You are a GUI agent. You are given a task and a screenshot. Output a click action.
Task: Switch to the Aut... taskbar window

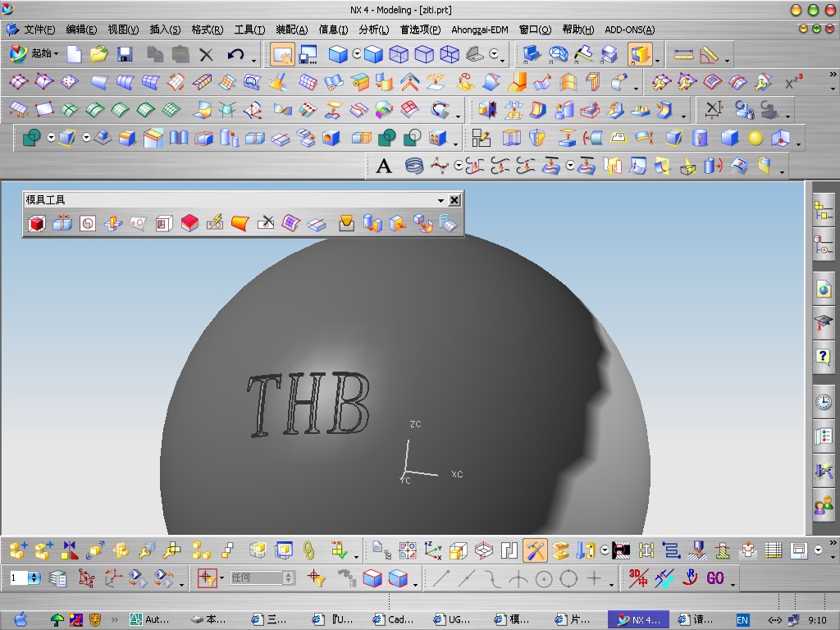149,620
